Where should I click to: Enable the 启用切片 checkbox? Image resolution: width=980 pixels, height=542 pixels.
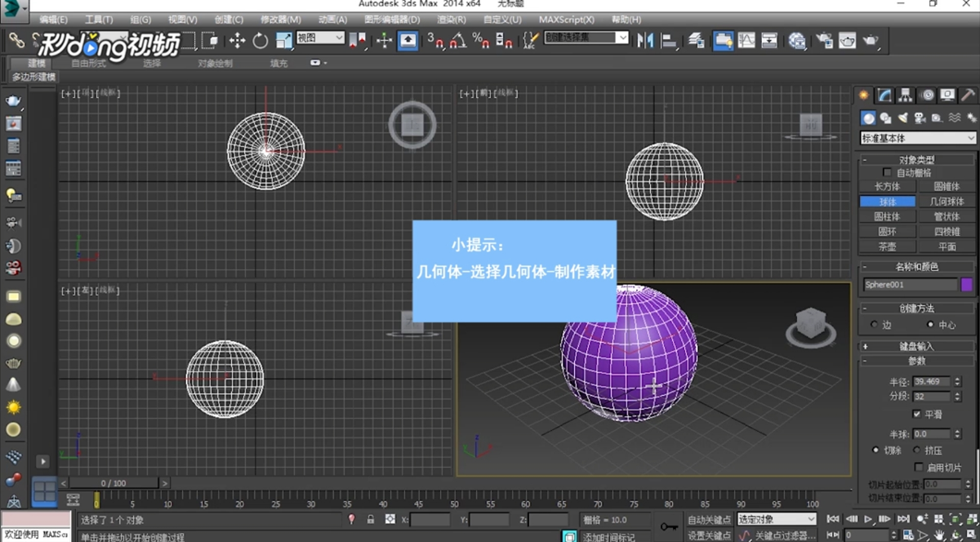(919, 468)
